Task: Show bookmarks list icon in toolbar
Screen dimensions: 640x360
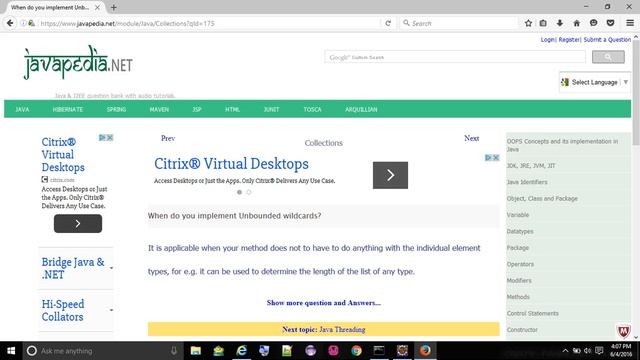Action: pos(543,23)
